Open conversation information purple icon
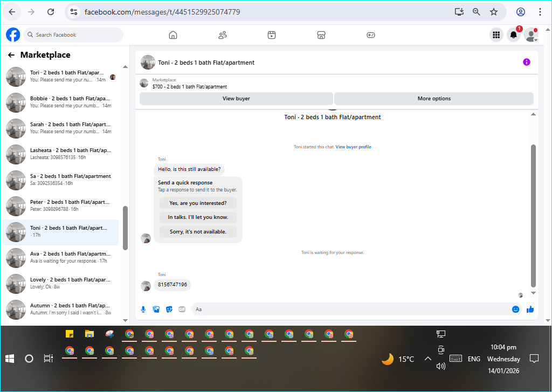 click(526, 63)
